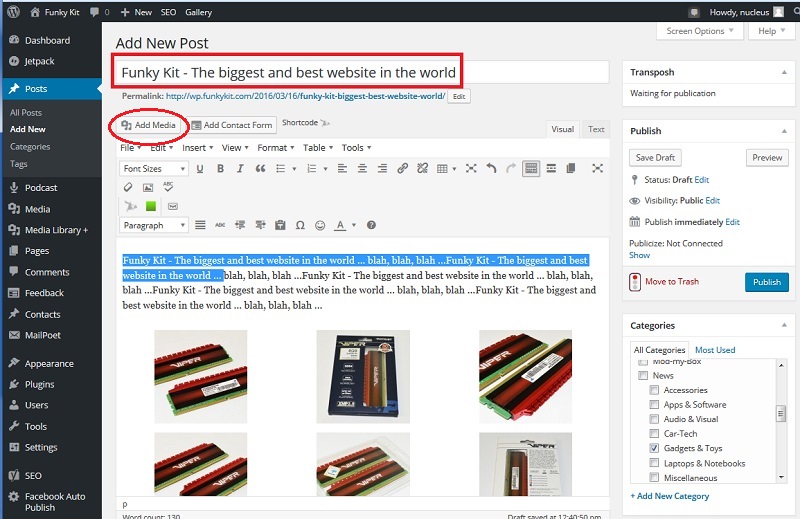
Task: Create a numbered list
Action: (x=311, y=168)
